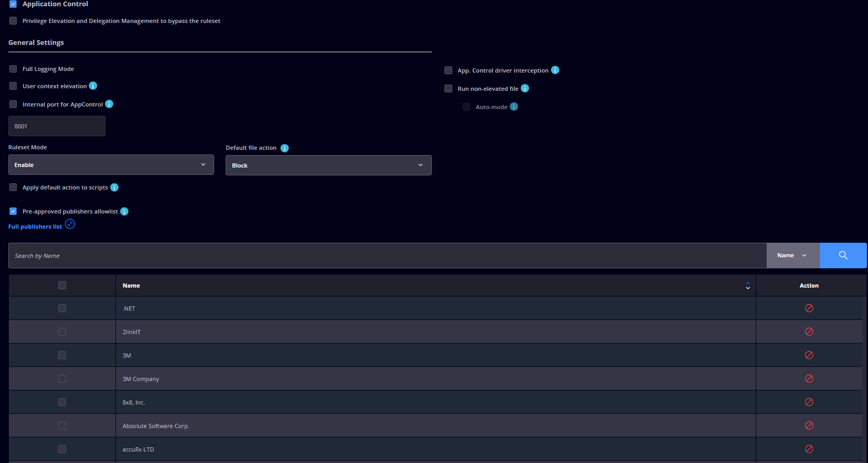Viewport: 868px width, 463px height.
Task: Click the Action column header
Action: click(809, 286)
